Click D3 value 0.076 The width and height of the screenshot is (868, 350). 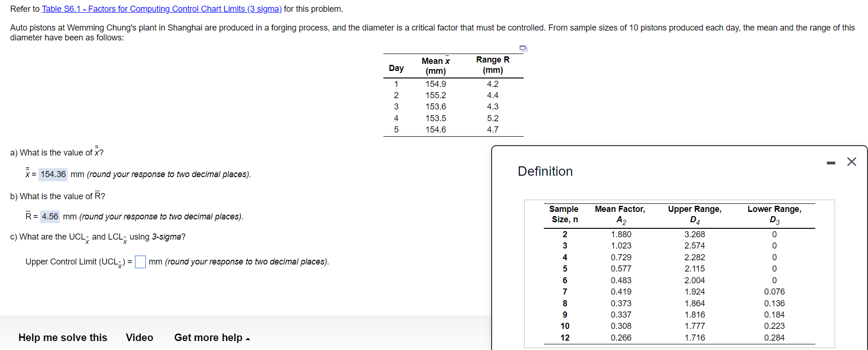pyautogui.click(x=774, y=292)
